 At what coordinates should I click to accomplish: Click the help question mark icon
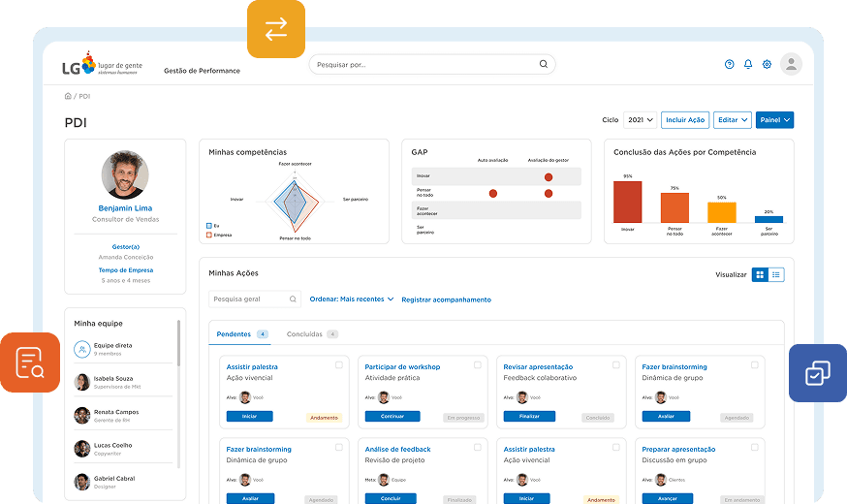click(x=730, y=65)
